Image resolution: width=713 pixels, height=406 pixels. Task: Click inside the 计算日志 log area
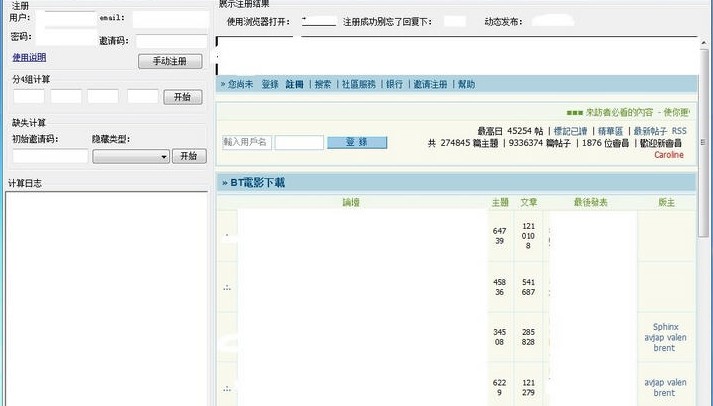coord(106,297)
